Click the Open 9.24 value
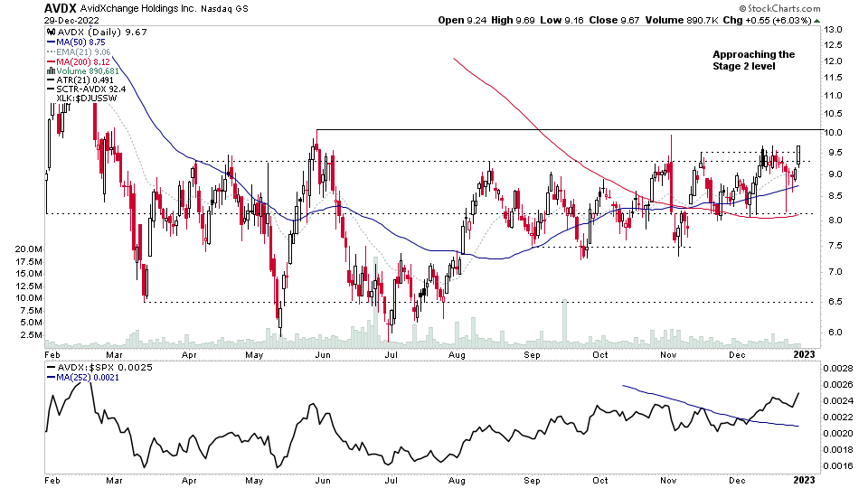868x488 pixels. click(x=462, y=20)
